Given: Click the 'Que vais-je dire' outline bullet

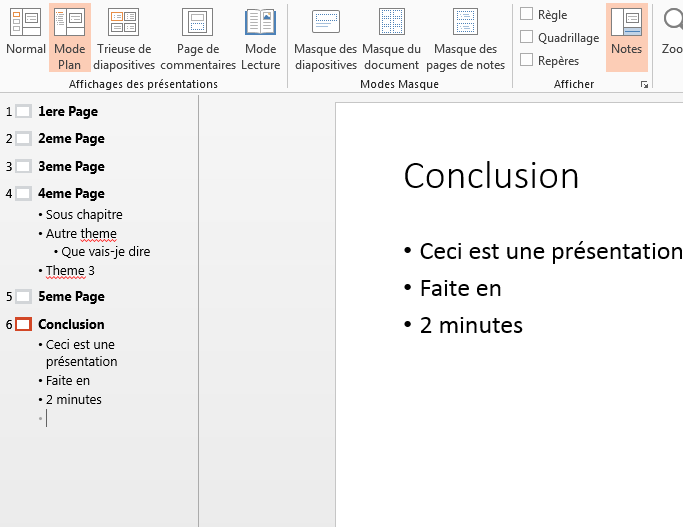Looking at the screenshot, I should point(105,252).
